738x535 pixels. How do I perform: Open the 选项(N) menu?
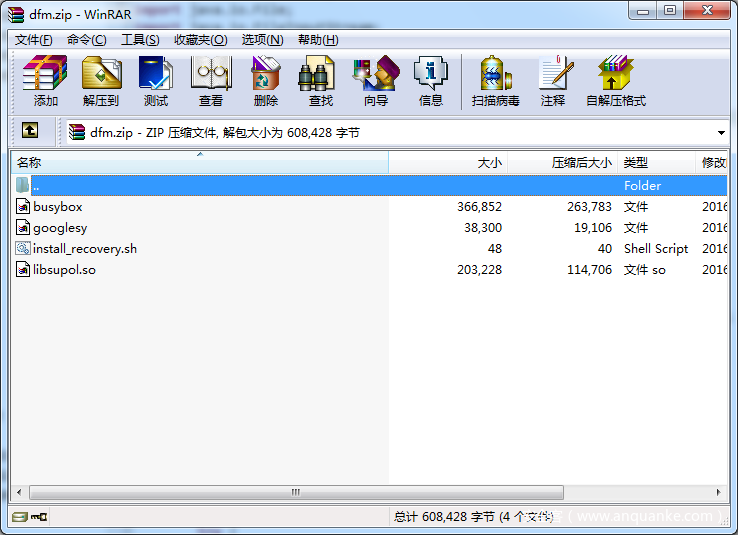tap(262, 40)
